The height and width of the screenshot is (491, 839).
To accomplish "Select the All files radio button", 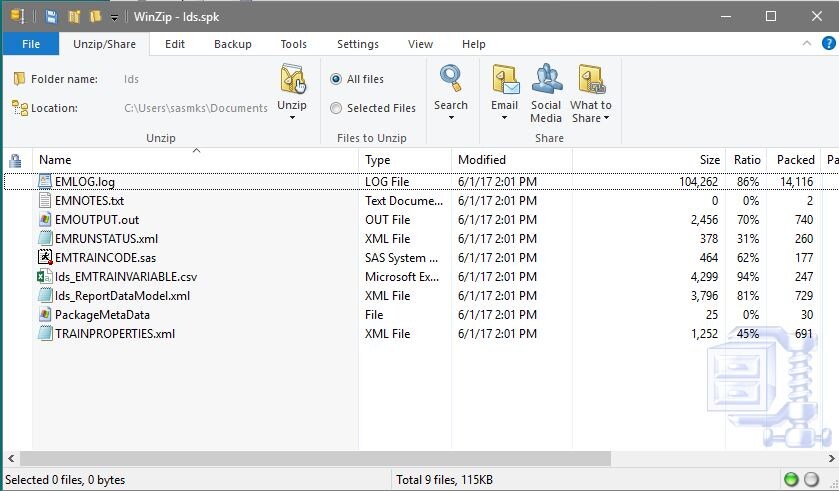I will [336, 80].
